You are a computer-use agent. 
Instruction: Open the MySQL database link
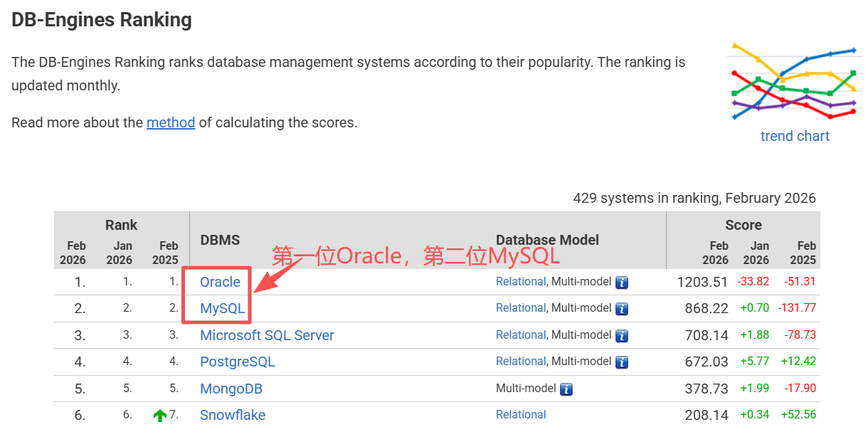tap(222, 308)
